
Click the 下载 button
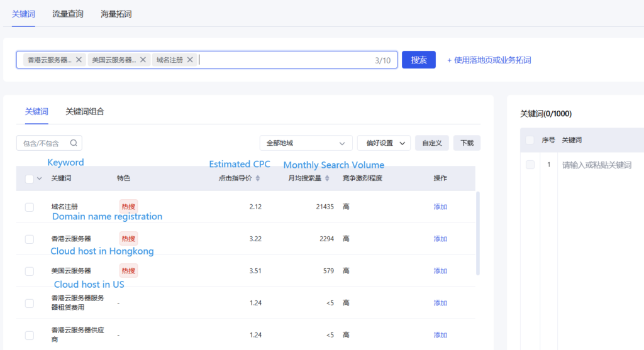pos(467,143)
